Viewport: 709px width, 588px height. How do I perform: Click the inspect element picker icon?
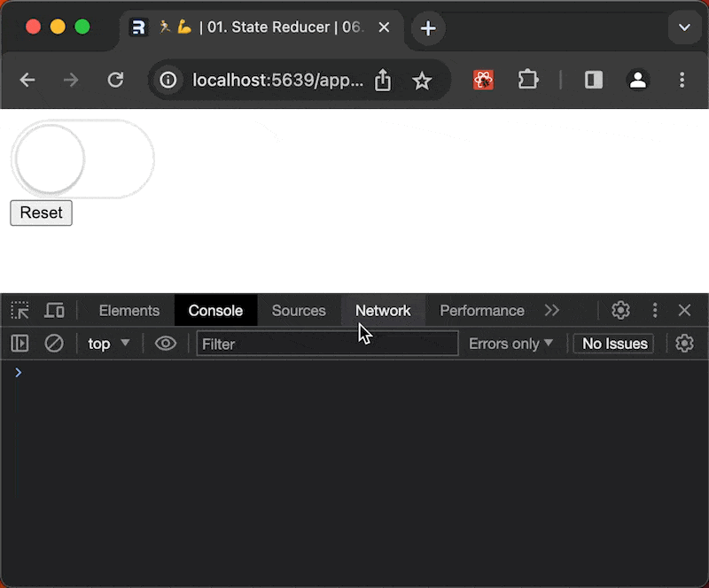[19, 311]
